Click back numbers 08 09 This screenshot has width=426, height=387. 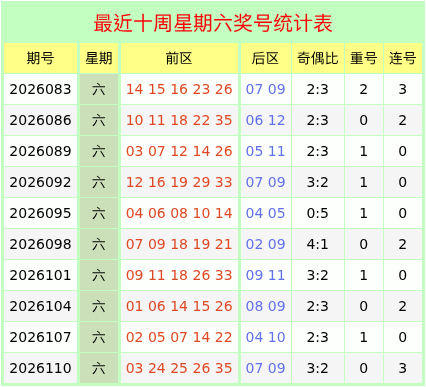coord(265,306)
